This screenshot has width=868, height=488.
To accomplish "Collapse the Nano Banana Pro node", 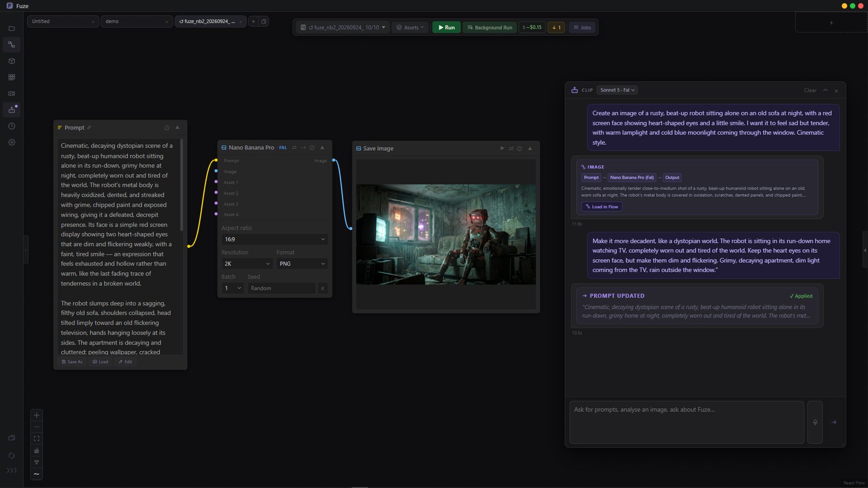I will click(x=322, y=147).
